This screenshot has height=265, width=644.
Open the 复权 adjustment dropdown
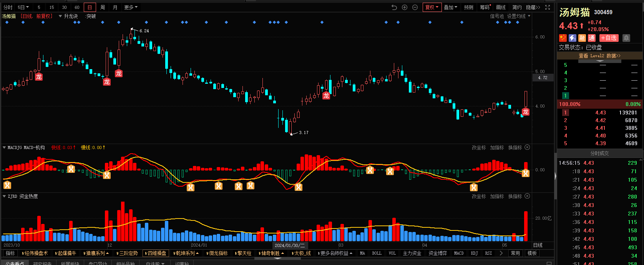point(432,7)
